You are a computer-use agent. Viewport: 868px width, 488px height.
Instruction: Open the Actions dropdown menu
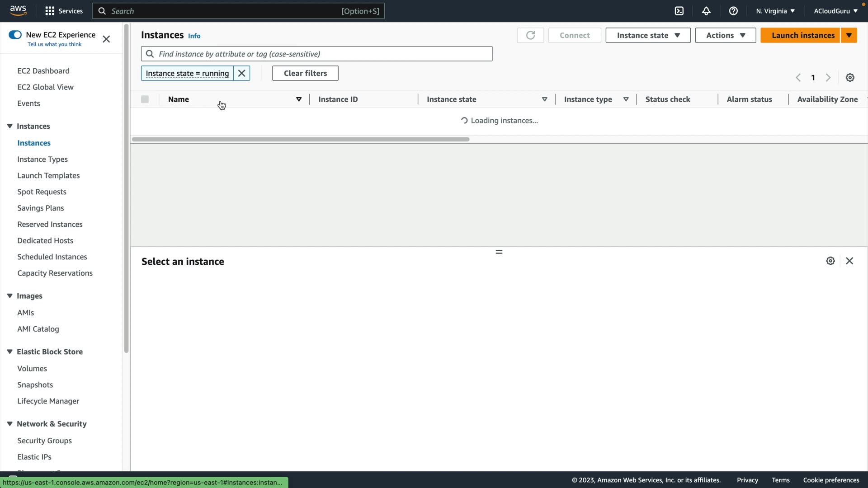pyautogui.click(x=725, y=35)
